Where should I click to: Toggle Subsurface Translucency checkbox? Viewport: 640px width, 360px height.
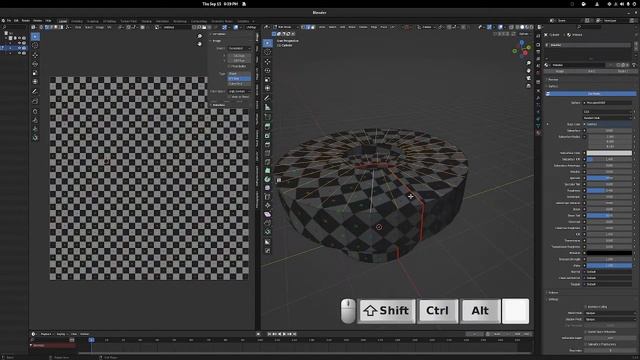point(585,344)
